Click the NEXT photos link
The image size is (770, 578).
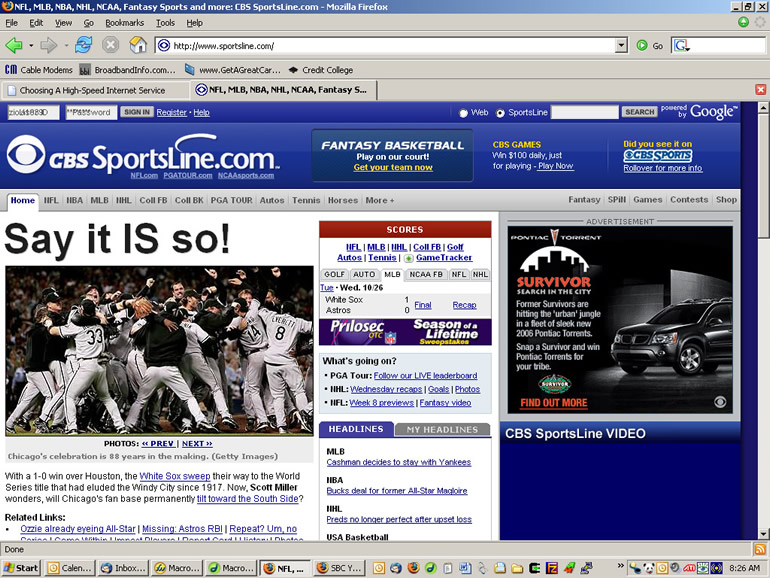point(197,443)
